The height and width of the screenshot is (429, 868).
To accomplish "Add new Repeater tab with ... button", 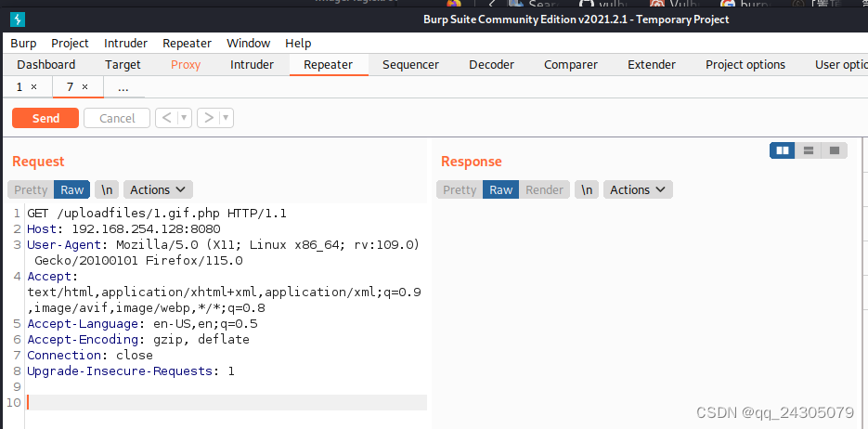I will 123,87.
